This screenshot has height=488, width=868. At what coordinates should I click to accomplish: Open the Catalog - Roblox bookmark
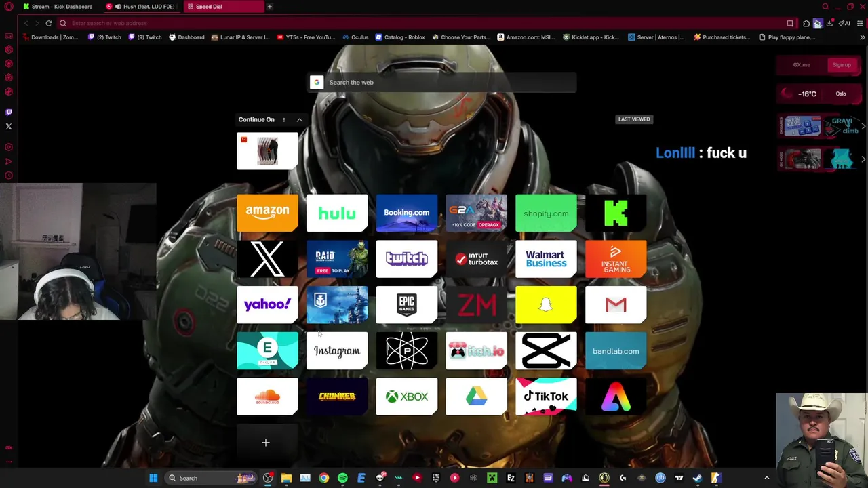400,37
